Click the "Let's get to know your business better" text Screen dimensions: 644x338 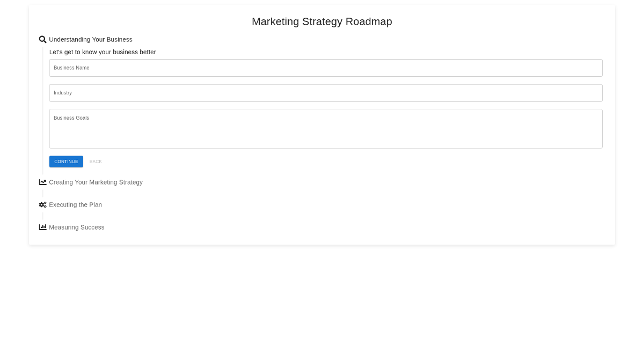pos(103,52)
